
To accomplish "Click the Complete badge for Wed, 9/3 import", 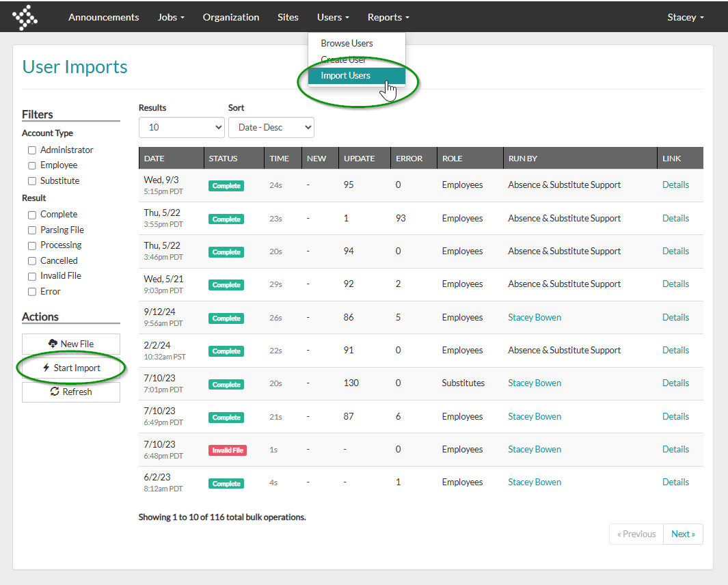I will point(226,186).
